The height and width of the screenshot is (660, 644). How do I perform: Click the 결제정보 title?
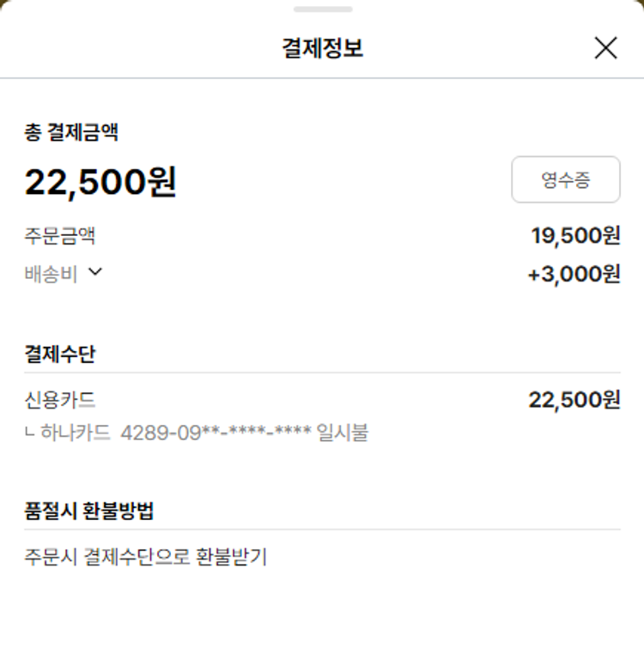coord(322,48)
